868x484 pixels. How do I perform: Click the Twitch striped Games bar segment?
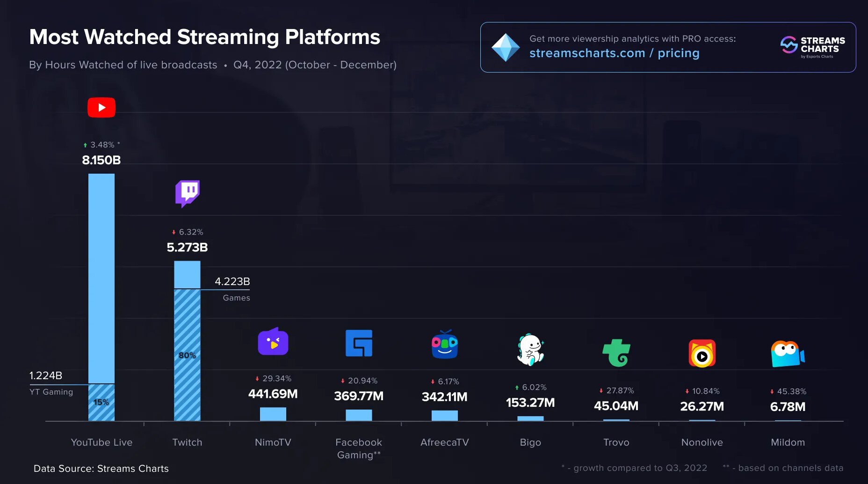187,355
